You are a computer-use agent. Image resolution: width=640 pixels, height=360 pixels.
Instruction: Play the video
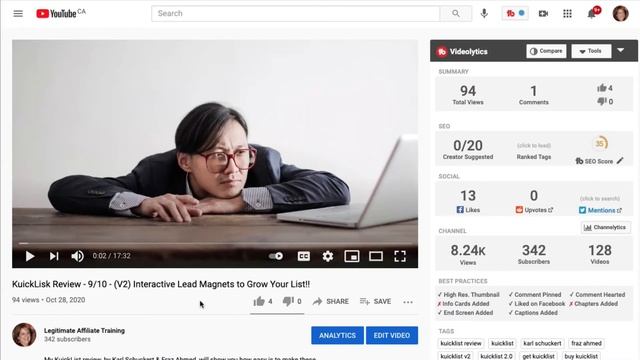click(x=29, y=256)
